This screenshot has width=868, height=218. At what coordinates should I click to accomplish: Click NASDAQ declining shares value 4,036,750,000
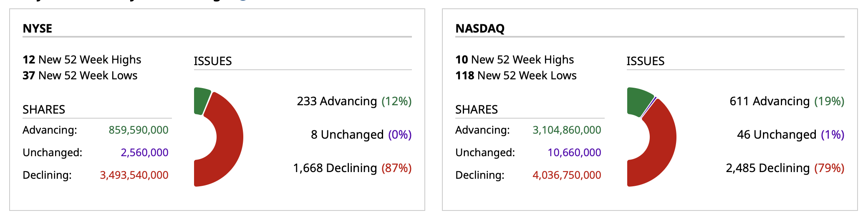pyautogui.click(x=567, y=175)
